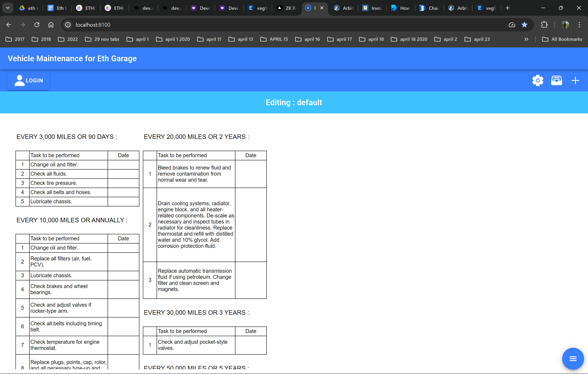Open settings via gear icon
The image size is (588, 374).
537,80
